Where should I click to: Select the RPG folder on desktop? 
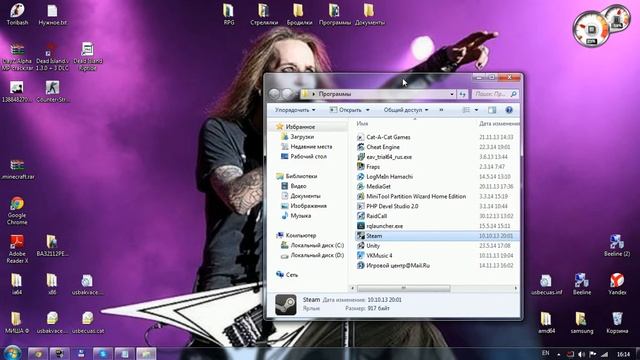point(229,14)
